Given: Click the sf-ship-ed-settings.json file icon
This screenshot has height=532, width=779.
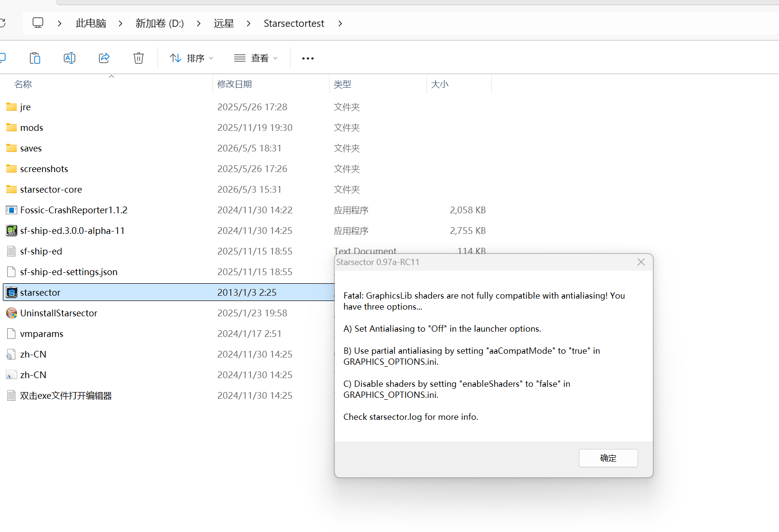Looking at the screenshot, I should click(x=12, y=272).
